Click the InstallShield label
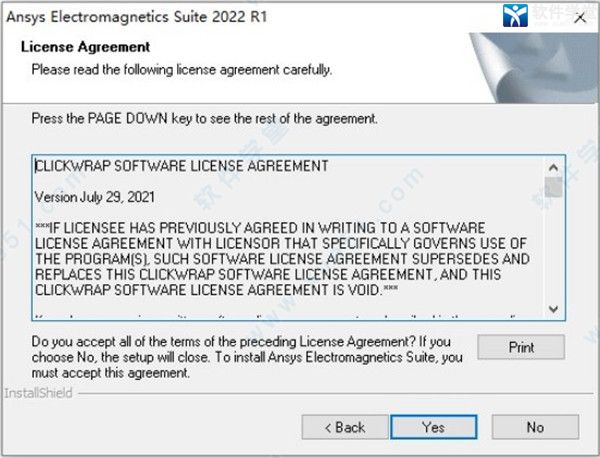600x458 pixels. [38, 393]
